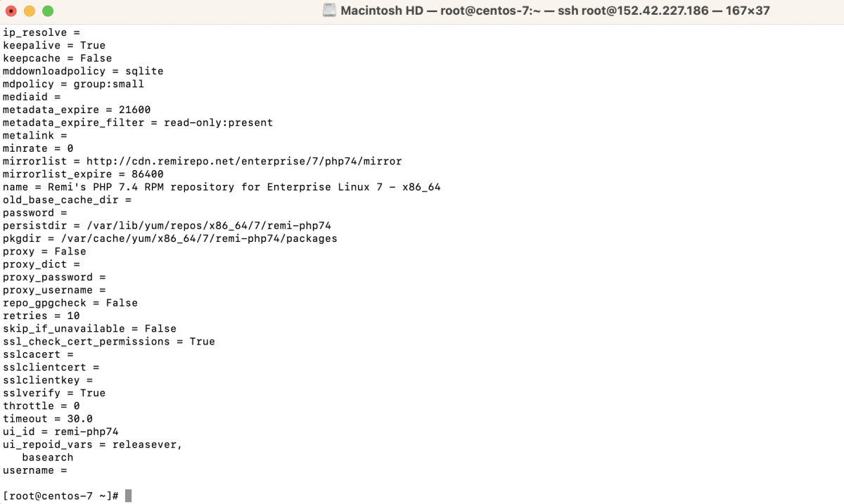Click the Macintosh HD disk icon in title bar

point(329,11)
